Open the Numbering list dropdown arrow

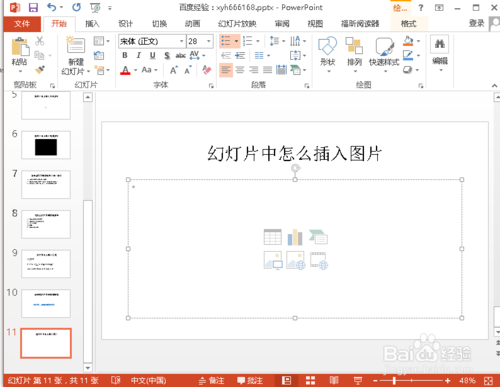[x=258, y=41]
